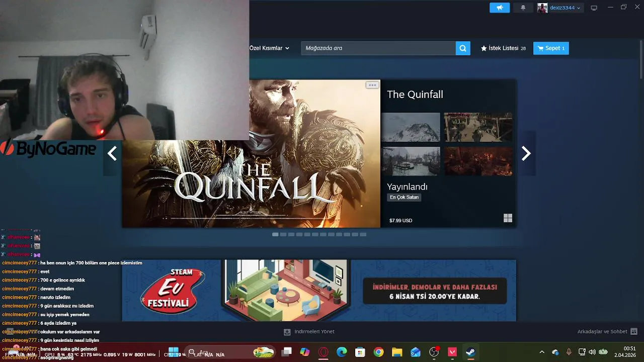Image resolution: width=644 pixels, height=362 pixels.
Task: Preview the harbor ships screenshot
Action: (x=411, y=161)
